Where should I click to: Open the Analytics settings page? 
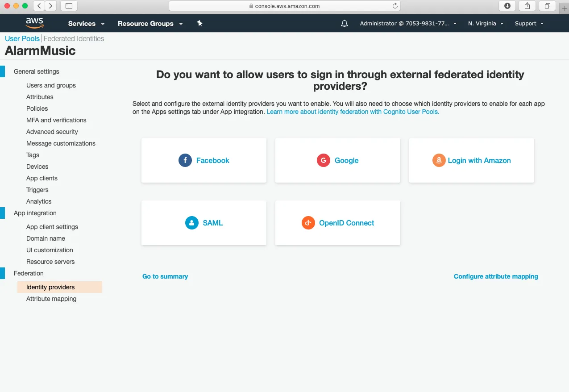(x=39, y=201)
